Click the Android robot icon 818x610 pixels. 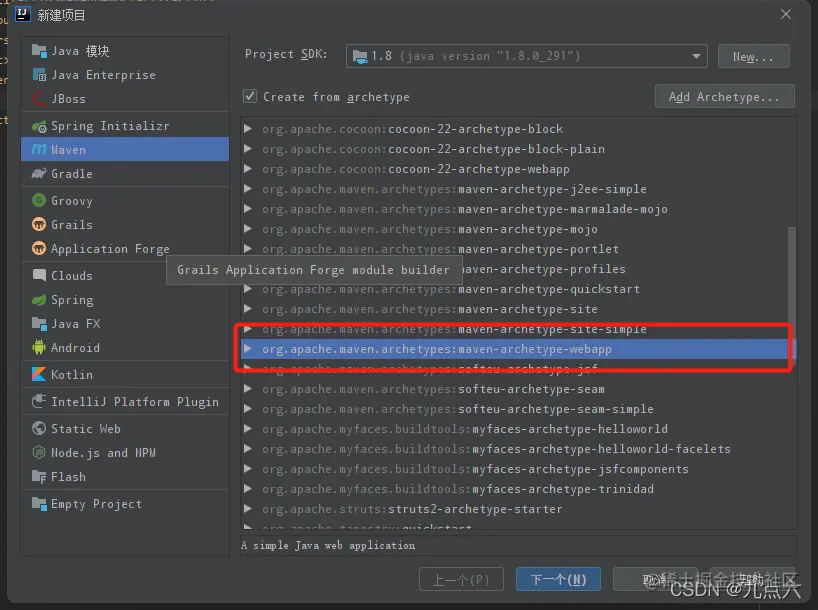click(39, 347)
